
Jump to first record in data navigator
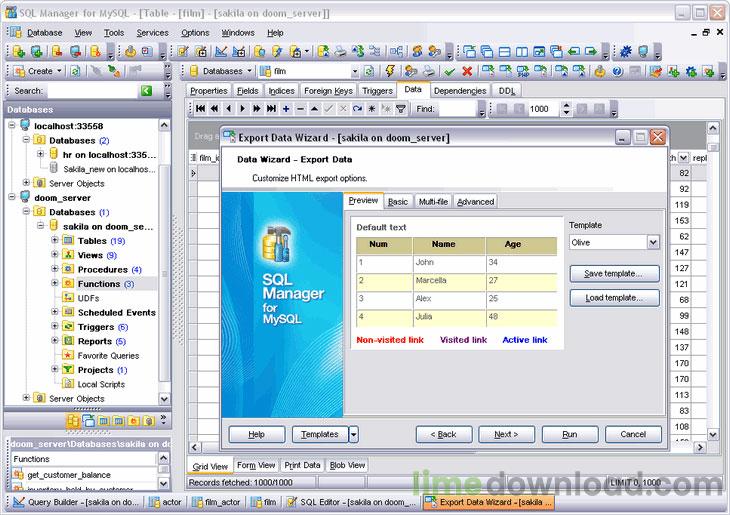pyautogui.click(x=200, y=108)
